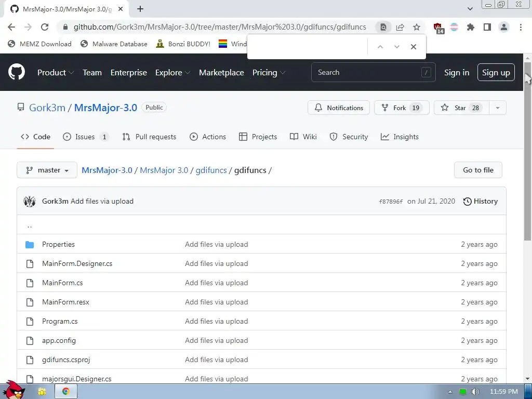The height and width of the screenshot is (399, 532).
Task: Open the MrsMajor-3.0 repository title link
Action: point(105,108)
